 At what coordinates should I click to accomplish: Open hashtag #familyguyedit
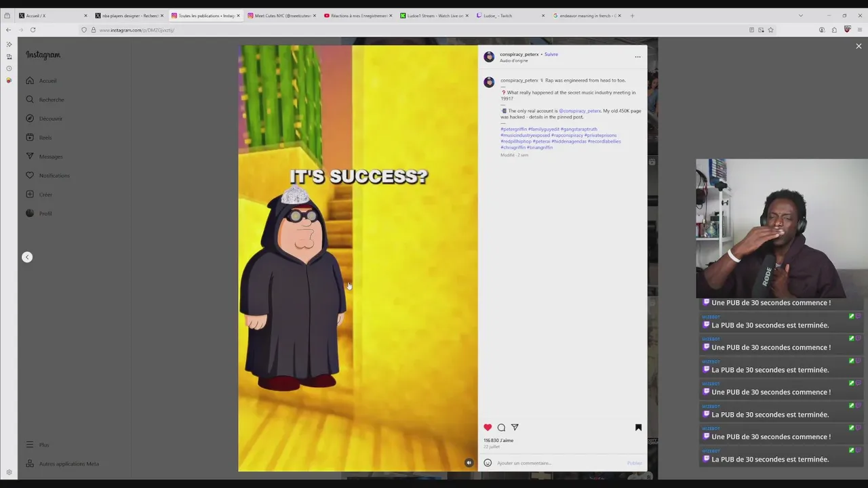coord(544,129)
